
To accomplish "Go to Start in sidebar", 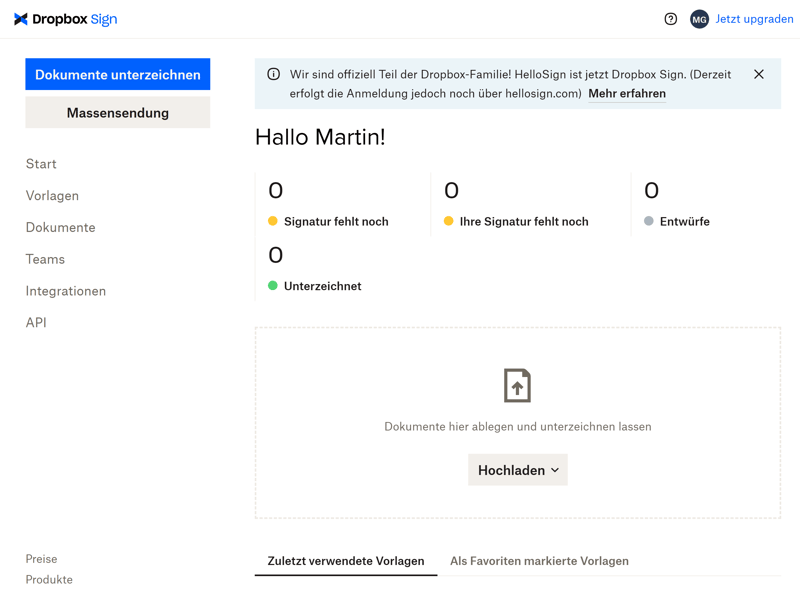I will (x=41, y=164).
